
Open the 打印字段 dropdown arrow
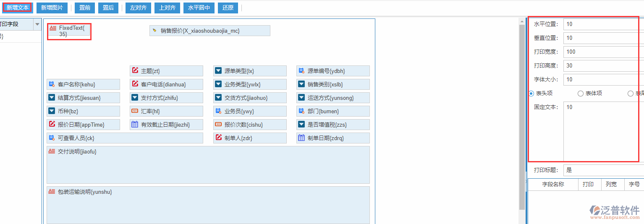[x=37, y=24]
